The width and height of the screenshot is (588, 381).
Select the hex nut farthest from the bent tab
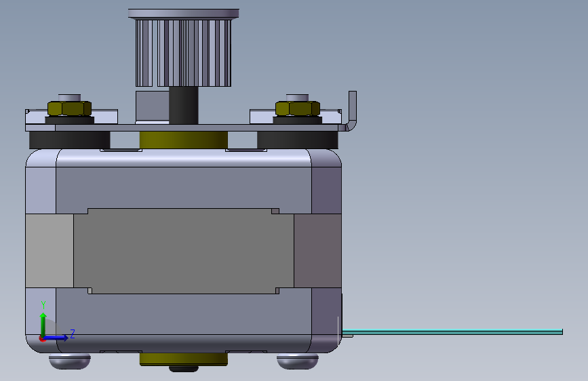[69, 108]
